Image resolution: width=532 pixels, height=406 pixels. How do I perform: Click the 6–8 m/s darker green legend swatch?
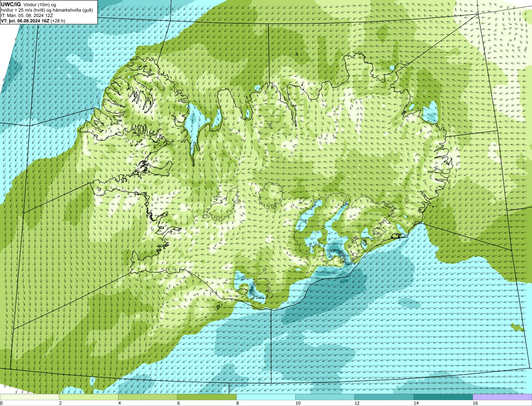pyautogui.click(x=207, y=397)
